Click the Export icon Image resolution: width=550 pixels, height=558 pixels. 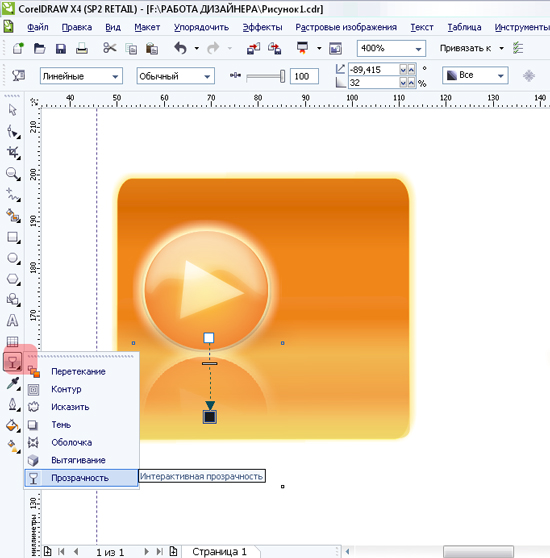coord(275,48)
